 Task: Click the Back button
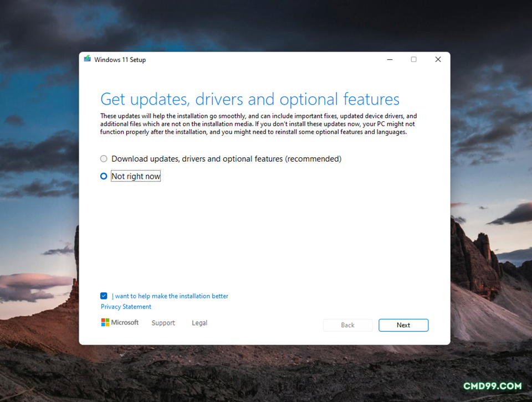coord(348,325)
